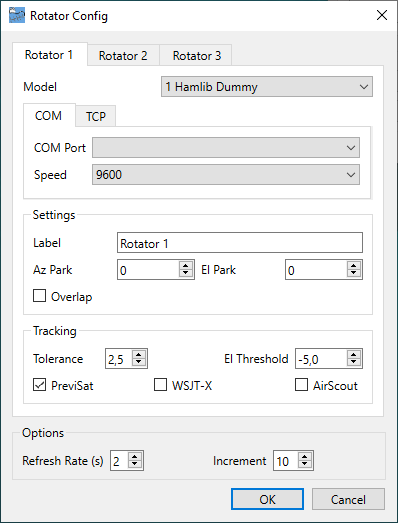Increase the Increment value

tap(305, 457)
